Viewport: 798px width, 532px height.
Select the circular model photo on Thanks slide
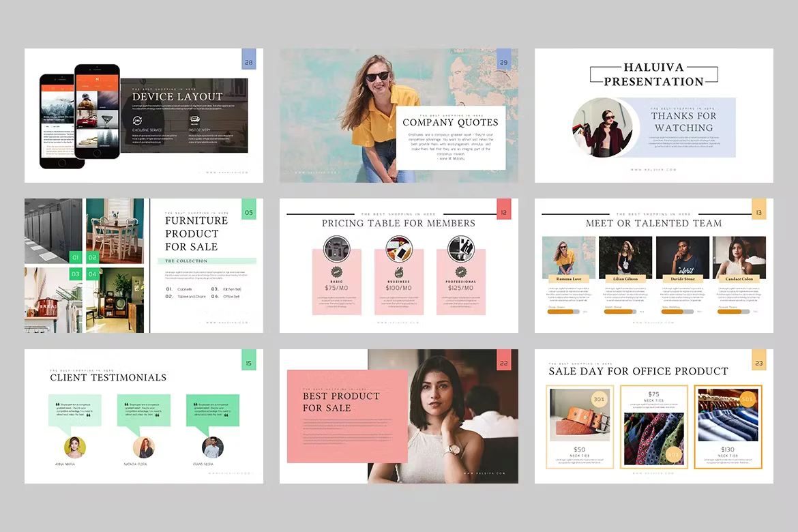pyautogui.click(x=604, y=127)
